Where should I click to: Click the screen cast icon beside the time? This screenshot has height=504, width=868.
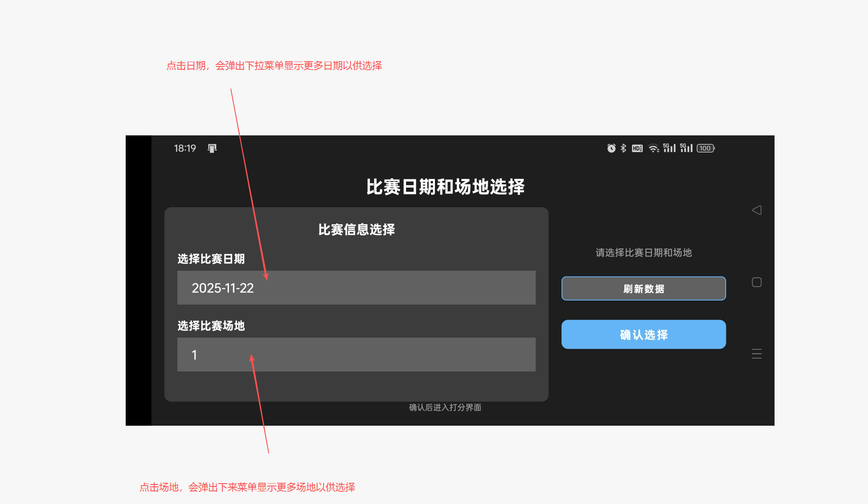tap(212, 148)
